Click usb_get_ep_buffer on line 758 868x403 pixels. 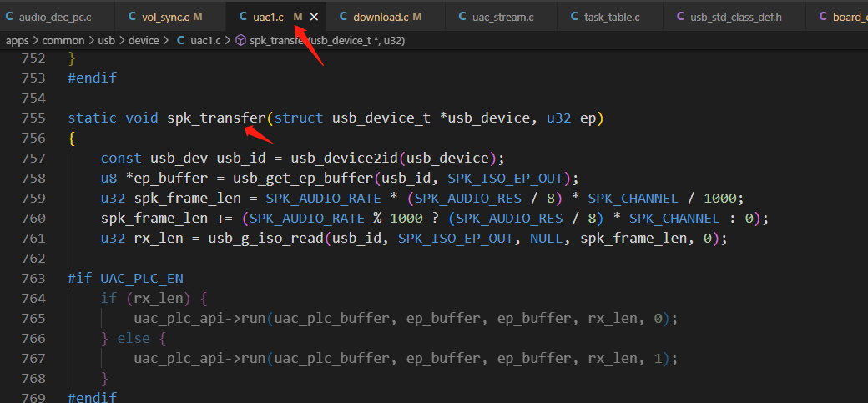tap(303, 179)
